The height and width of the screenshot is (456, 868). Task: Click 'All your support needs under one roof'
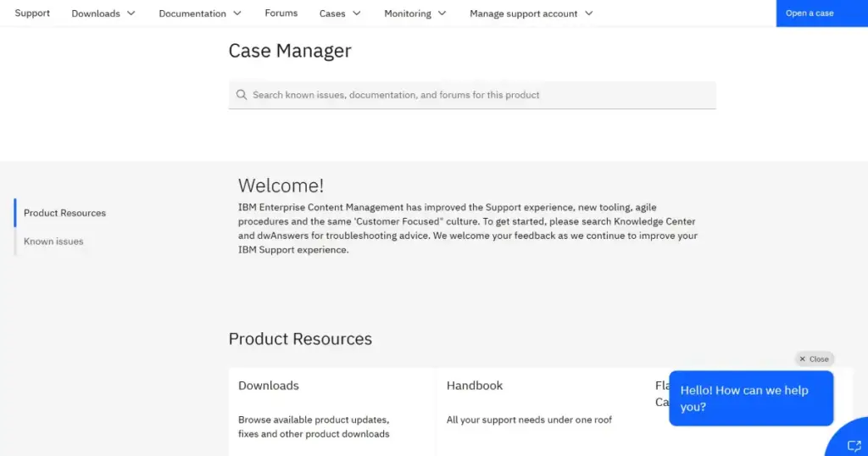[529, 420]
